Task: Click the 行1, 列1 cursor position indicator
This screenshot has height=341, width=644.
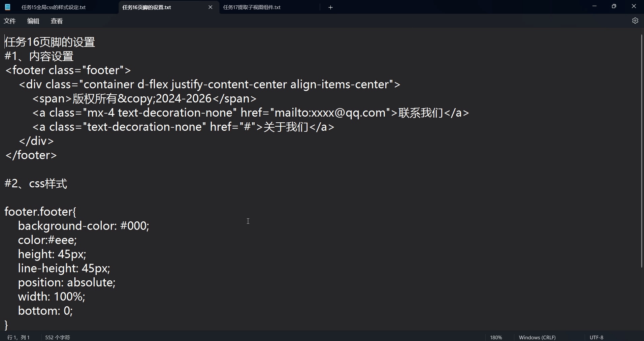Action: point(19,337)
